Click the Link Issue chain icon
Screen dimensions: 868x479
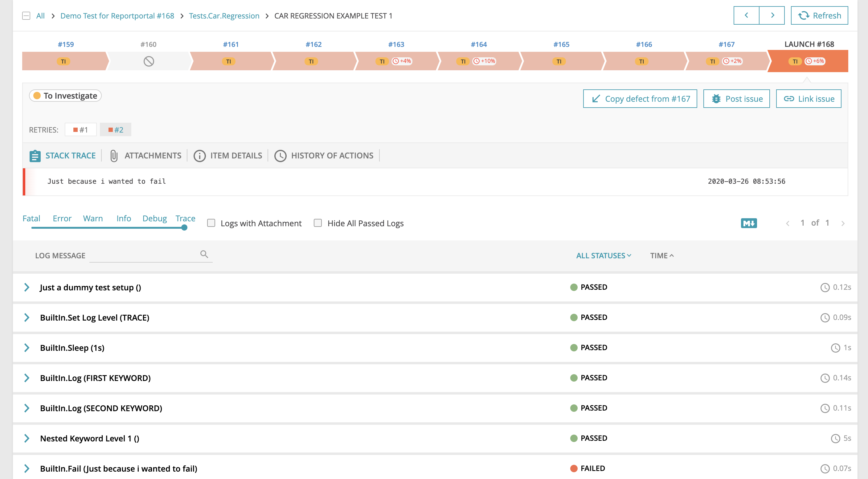(x=789, y=98)
